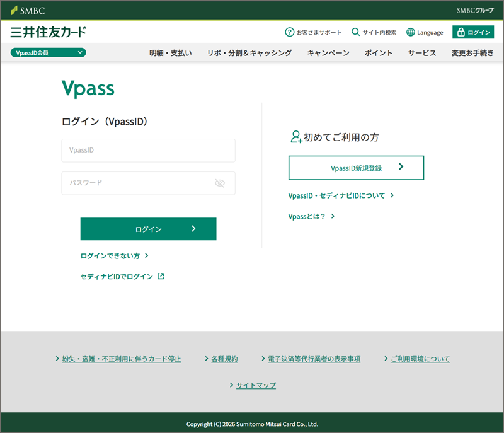Toggle password visibility eye icon
Screen dimensions: 504x433
(x=219, y=183)
